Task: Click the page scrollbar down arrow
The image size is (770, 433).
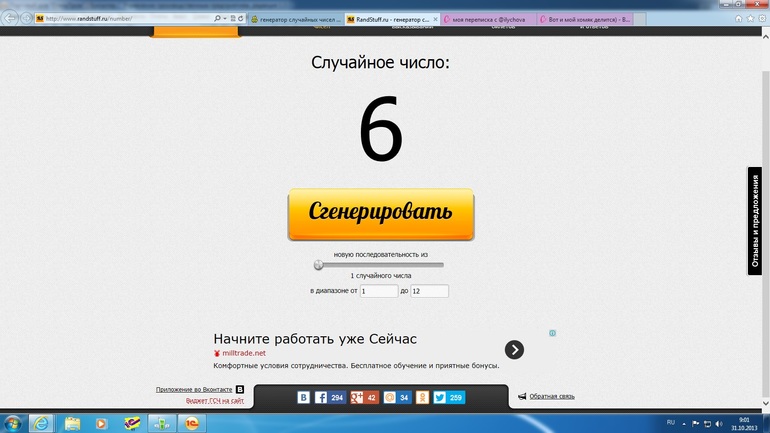Action: (766, 404)
